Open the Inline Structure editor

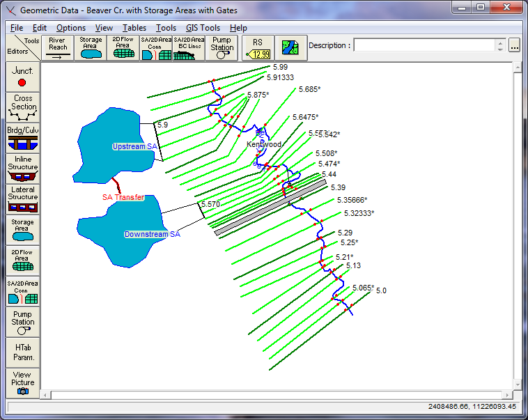coord(22,168)
